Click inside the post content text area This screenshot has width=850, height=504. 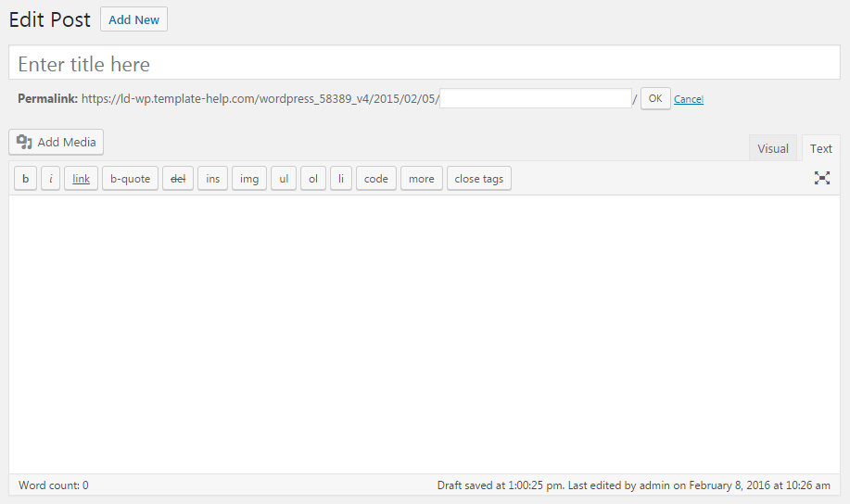425,334
